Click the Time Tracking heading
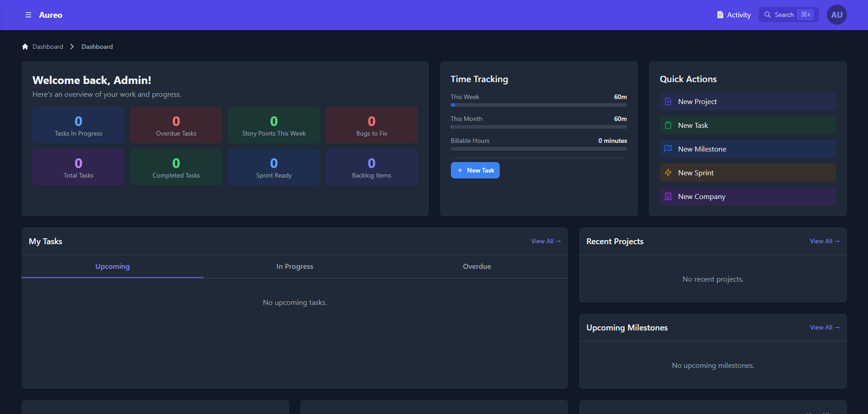 point(479,79)
